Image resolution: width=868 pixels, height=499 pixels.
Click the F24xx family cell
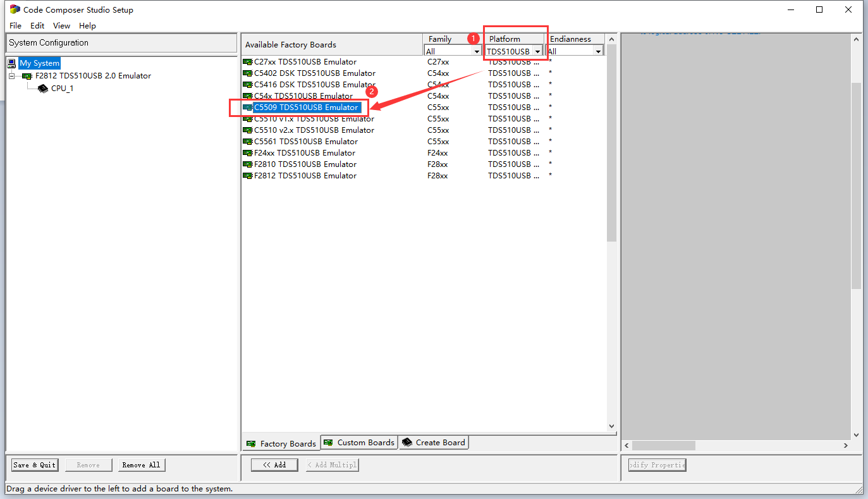click(437, 153)
